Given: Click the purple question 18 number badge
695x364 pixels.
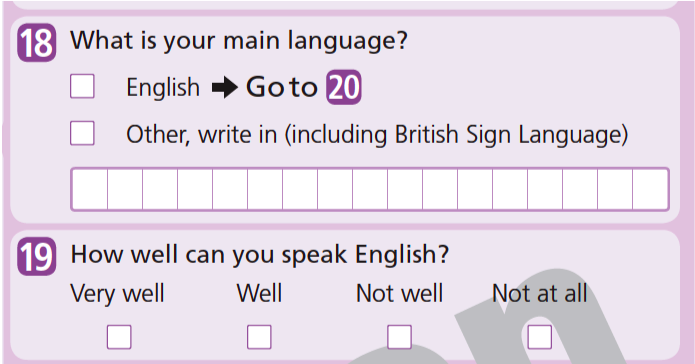Looking at the screenshot, I should pos(36,43).
